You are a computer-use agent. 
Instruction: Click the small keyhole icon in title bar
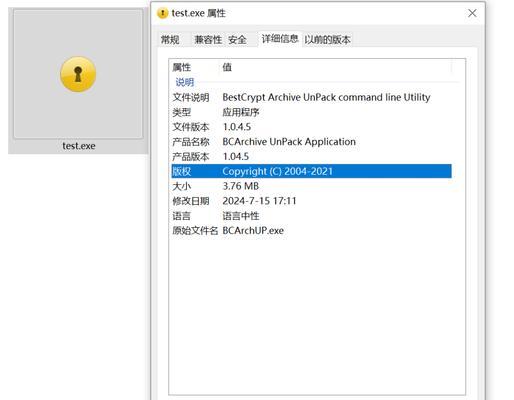coord(162,13)
